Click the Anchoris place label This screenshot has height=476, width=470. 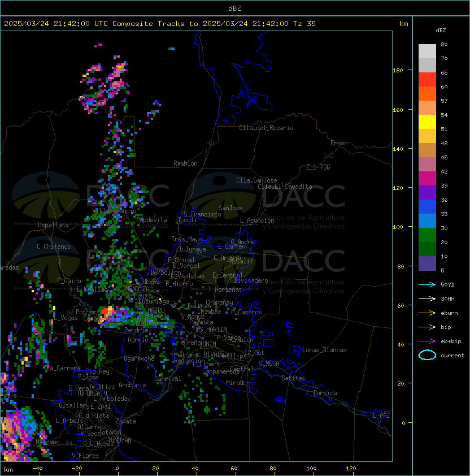tap(132, 385)
